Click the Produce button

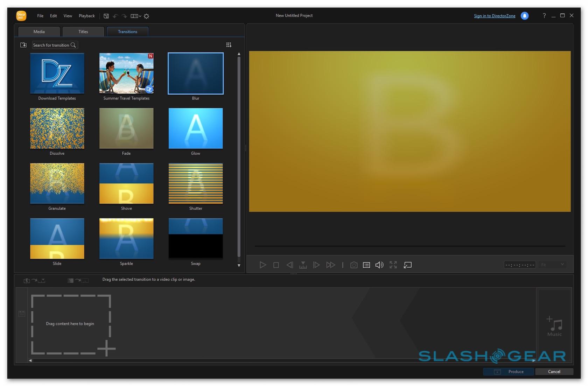[x=509, y=372]
